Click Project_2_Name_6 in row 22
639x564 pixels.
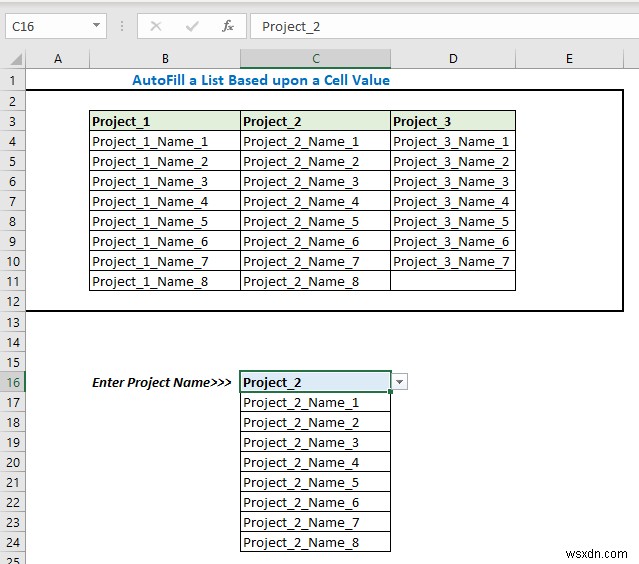click(x=315, y=502)
